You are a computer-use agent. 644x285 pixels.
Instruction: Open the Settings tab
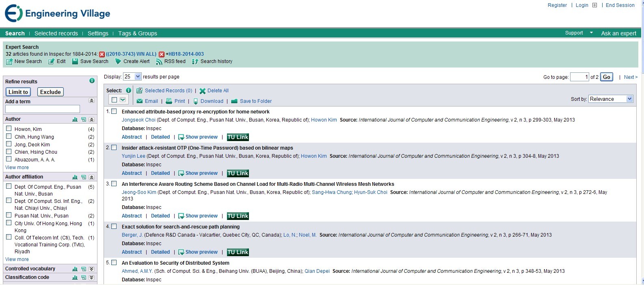98,33
